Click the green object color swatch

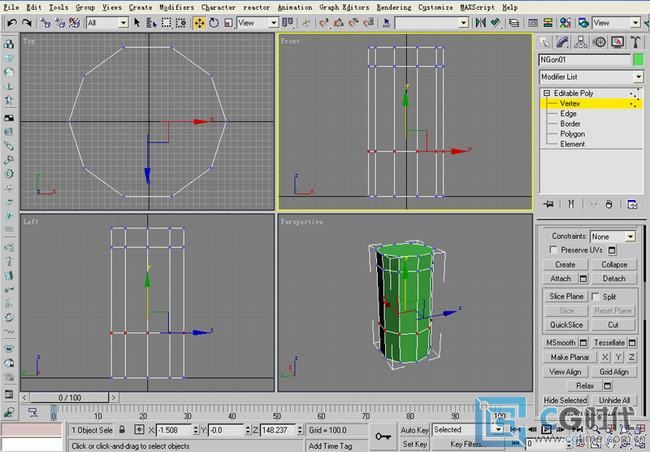tap(638, 60)
